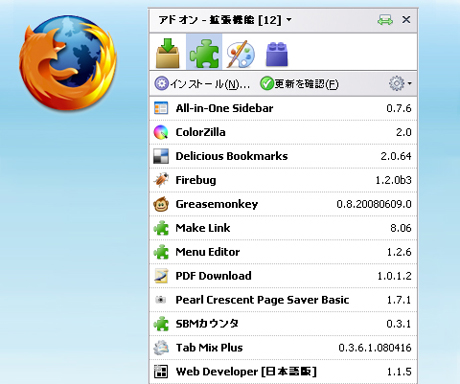Select the Firebug extension name
Viewport: 460px width, 384px height.
pos(196,180)
